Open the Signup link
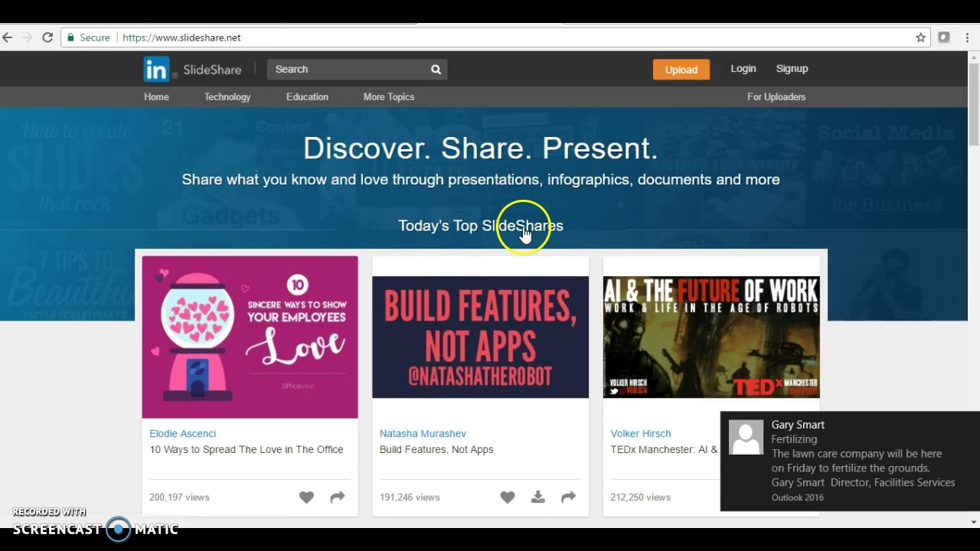Viewport: 980px width, 551px height. click(792, 69)
